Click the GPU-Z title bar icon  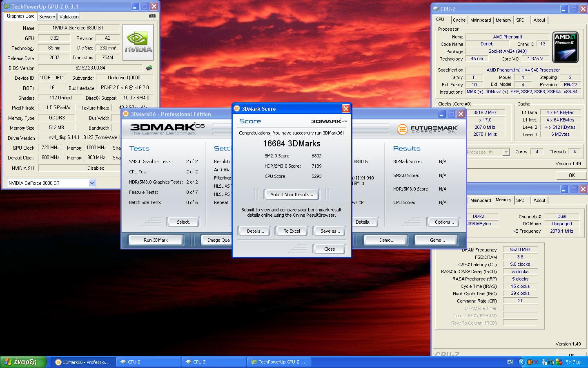point(7,7)
